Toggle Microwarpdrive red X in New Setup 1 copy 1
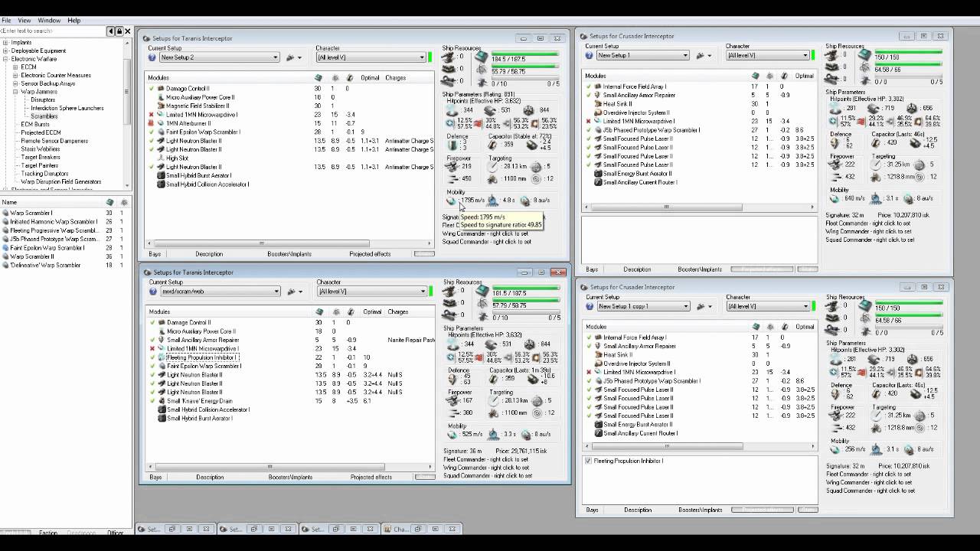This screenshot has width=980, height=551. pos(589,372)
